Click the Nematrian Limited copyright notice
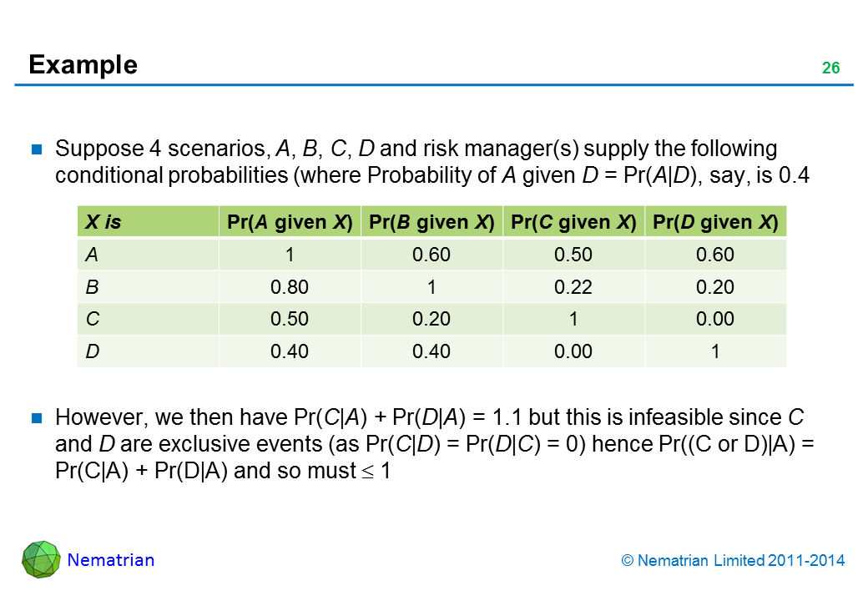 733,561
